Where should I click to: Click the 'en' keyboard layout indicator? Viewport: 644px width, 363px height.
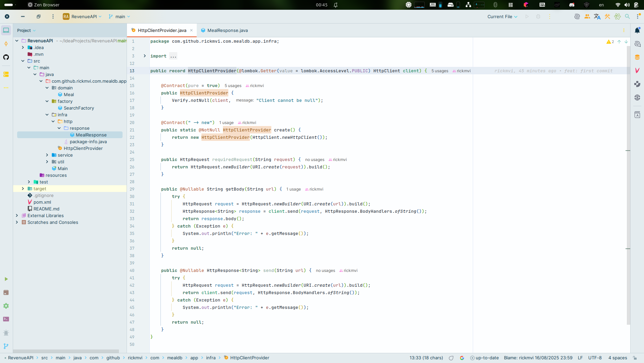(x=601, y=5)
